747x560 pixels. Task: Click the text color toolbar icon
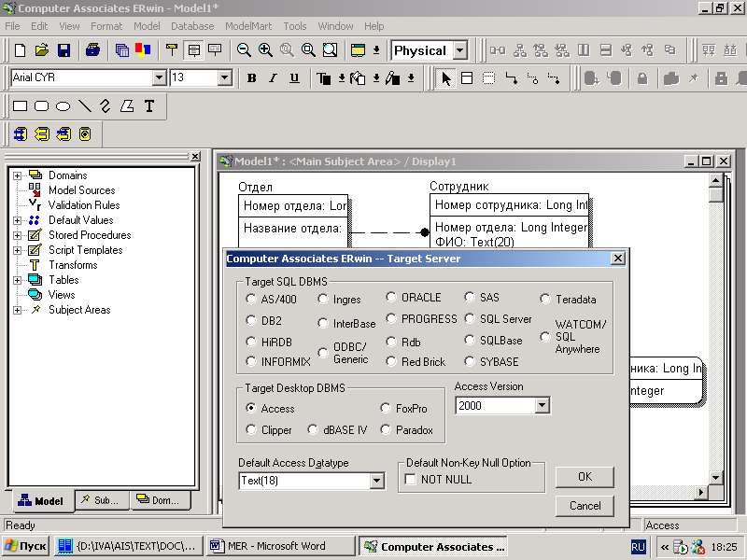click(324, 78)
